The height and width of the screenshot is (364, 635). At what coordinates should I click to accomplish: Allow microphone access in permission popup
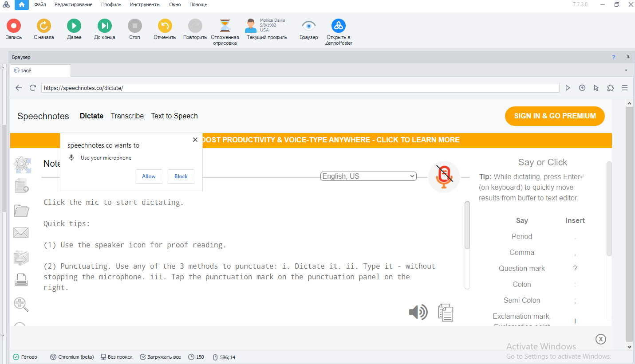[x=149, y=176]
